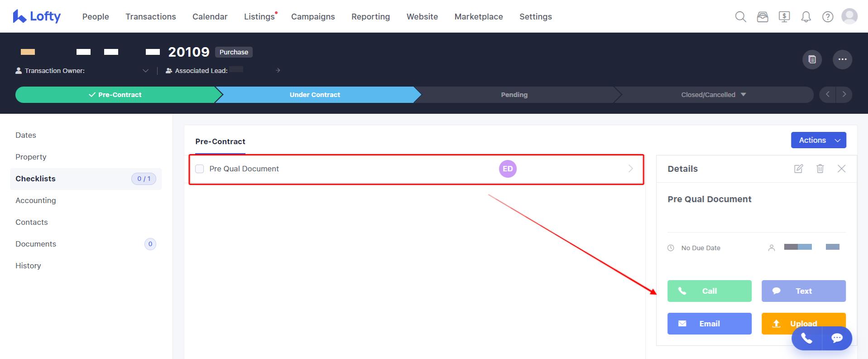The image size is (868, 359).
Task: Open the search magnifier icon
Action: [x=740, y=17]
